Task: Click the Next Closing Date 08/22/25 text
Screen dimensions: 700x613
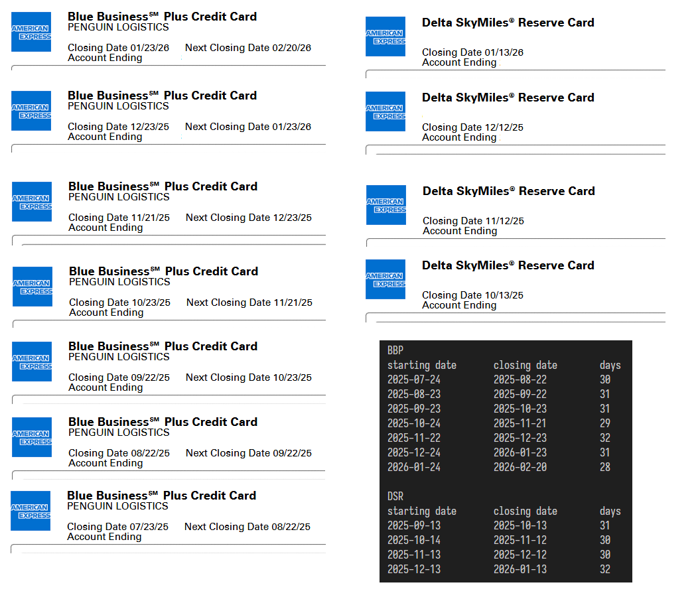Action: point(247,527)
